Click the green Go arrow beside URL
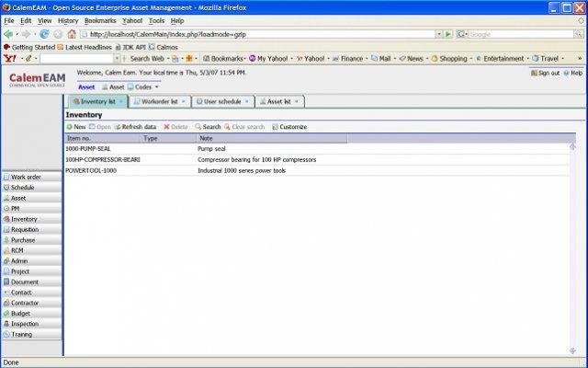This screenshot has height=368, width=588. point(448,34)
